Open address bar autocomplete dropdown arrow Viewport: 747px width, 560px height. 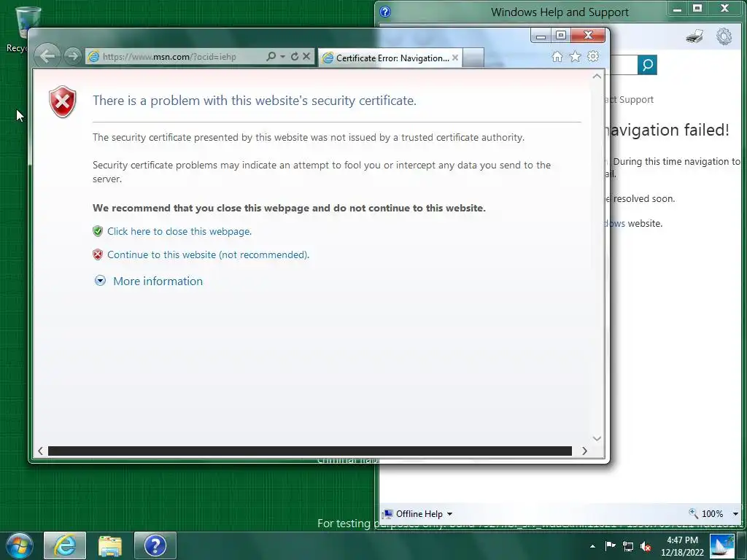click(x=282, y=56)
